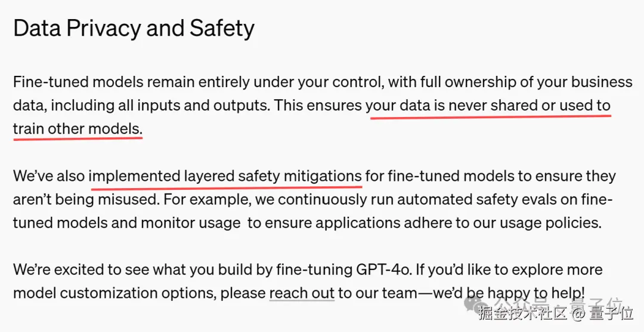Click the phrase 'model customization options'
The image size is (644, 332).
tap(114, 293)
